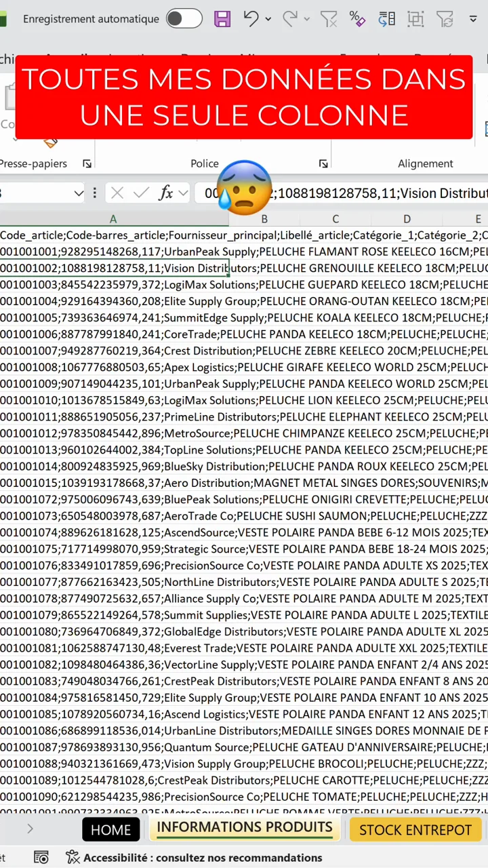Open the Police dialog launcher

pos(323,163)
